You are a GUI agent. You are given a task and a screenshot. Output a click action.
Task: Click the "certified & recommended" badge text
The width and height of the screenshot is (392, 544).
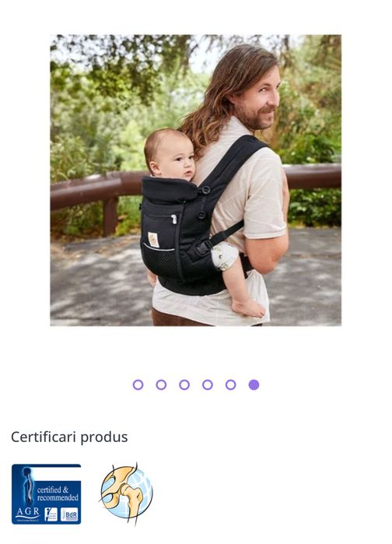tap(58, 493)
